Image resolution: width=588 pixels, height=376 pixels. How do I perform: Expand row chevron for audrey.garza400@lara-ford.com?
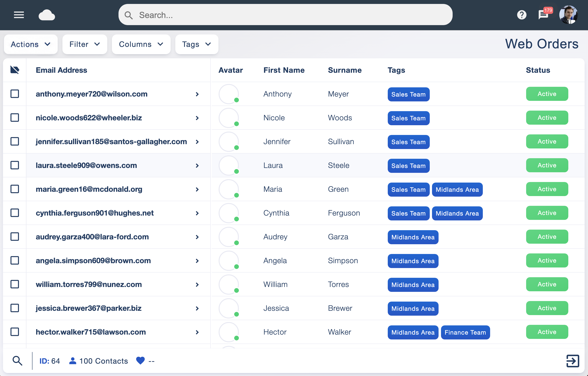(197, 237)
